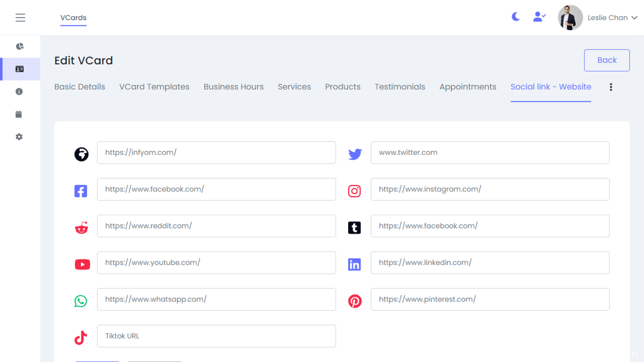Open the info circle sidebar icon
This screenshot has height=362, width=644.
coord(19,92)
